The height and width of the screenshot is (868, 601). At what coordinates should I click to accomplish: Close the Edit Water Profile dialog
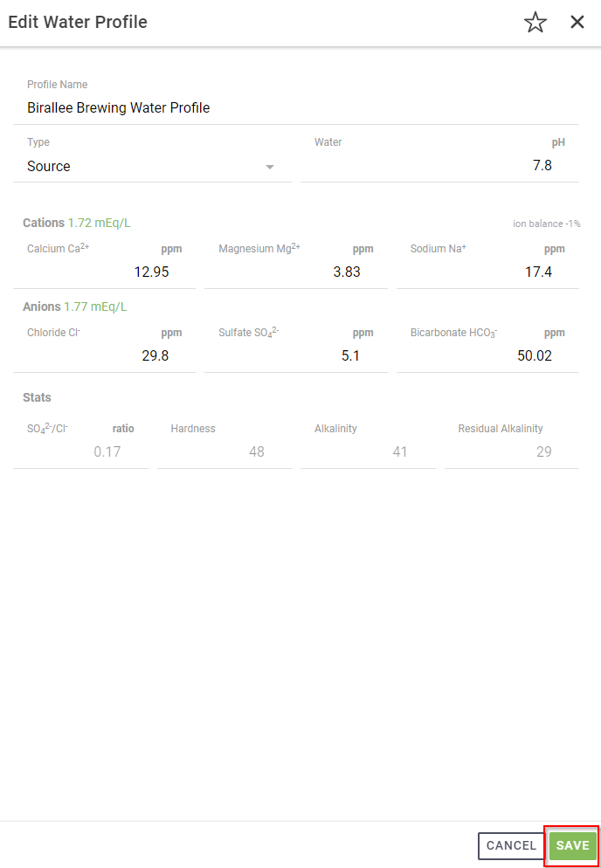[577, 22]
